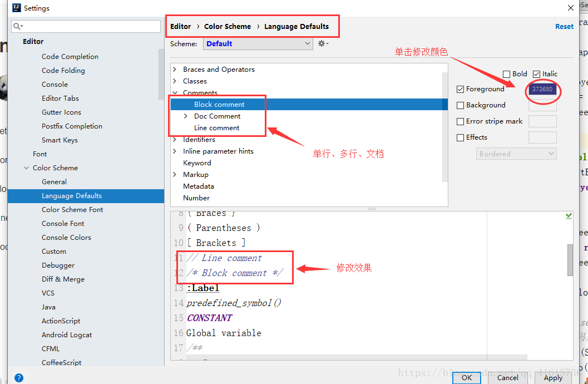Enable the Bold checkbox
The height and width of the screenshot is (384, 588).
(506, 74)
